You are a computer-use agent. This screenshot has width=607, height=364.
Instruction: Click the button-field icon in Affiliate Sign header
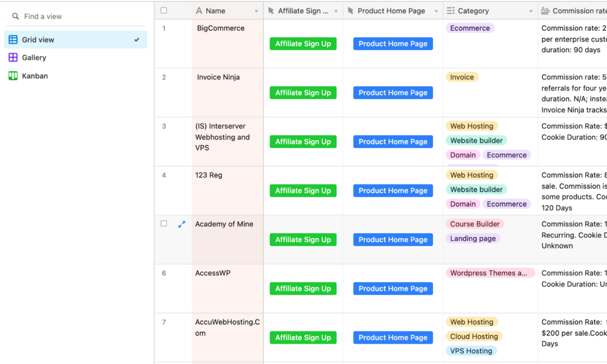(x=271, y=11)
